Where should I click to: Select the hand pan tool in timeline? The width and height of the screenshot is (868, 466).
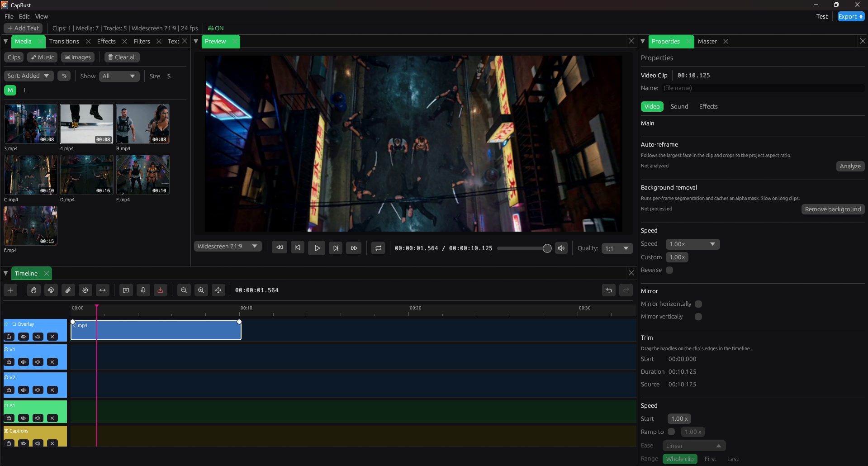[33, 290]
